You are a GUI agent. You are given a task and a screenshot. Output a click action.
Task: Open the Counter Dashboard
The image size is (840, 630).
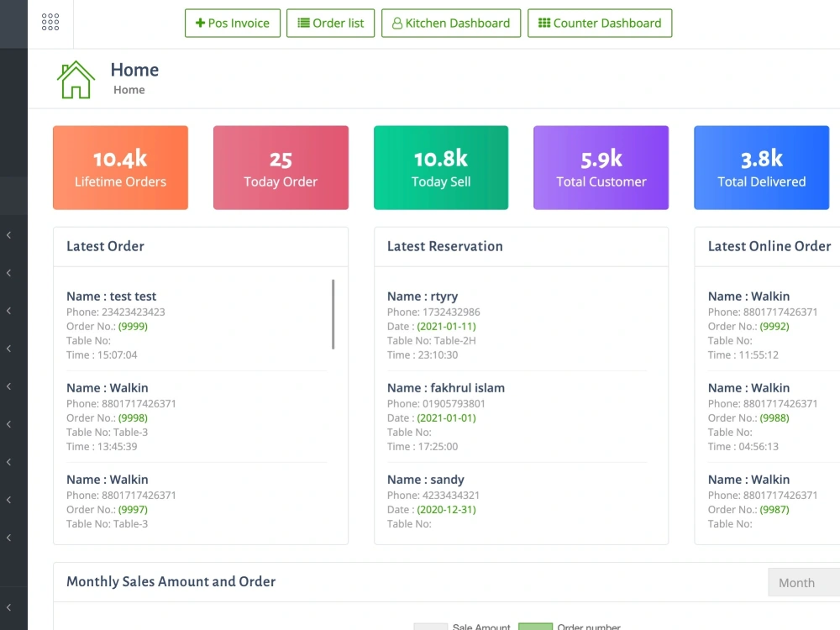(600, 23)
